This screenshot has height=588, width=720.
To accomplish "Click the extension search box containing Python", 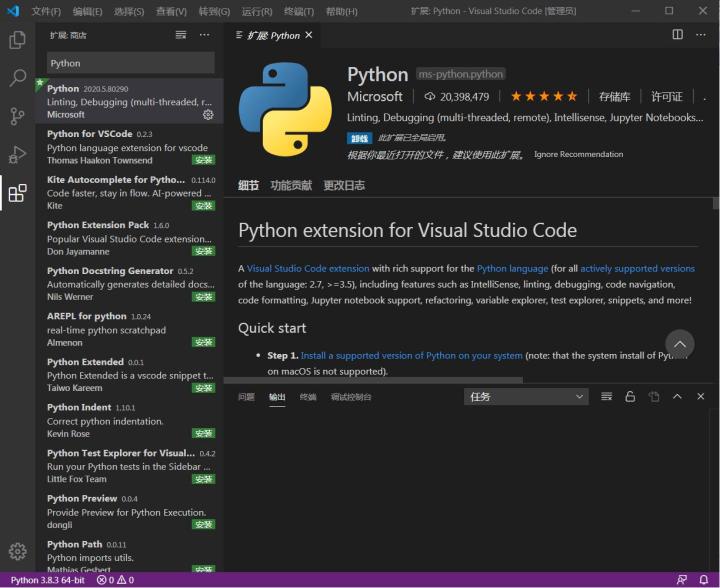I will pyautogui.click(x=130, y=63).
